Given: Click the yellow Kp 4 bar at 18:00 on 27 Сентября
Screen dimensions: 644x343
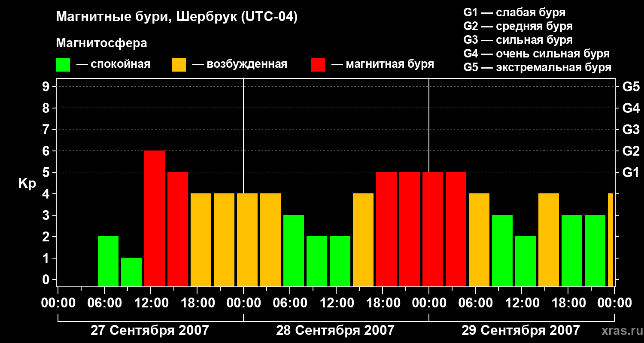Looking at the screenshot, I should tap(201, 240).
